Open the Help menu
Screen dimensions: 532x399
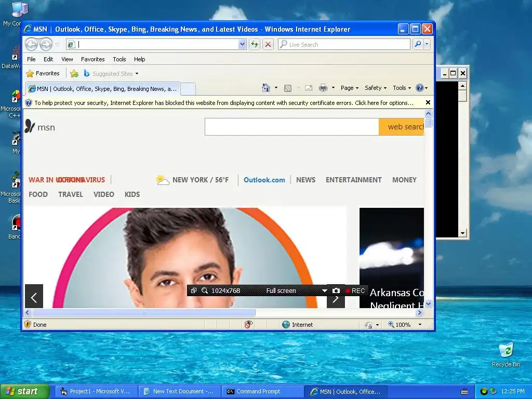point(139,59)
